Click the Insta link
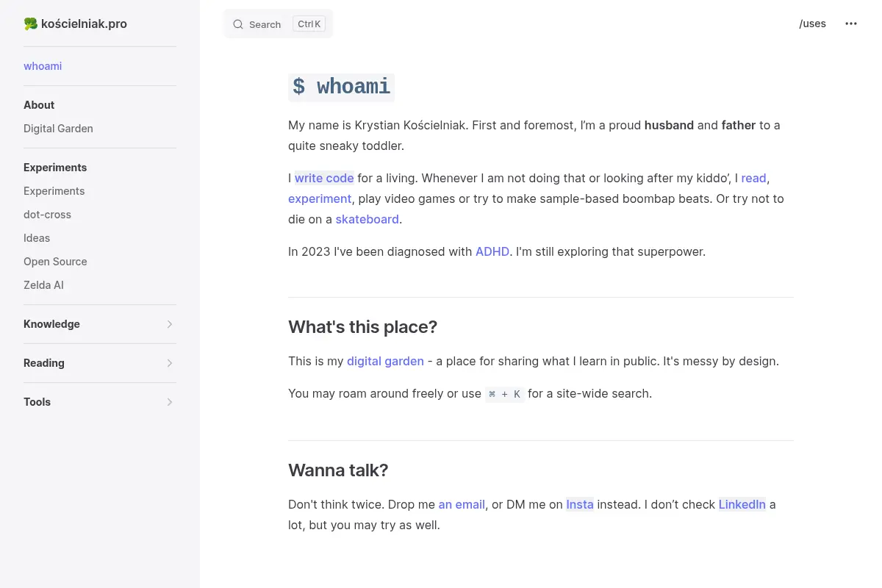Image resolution: width=882 pixels, height=588 pixels. click(580, 504)
